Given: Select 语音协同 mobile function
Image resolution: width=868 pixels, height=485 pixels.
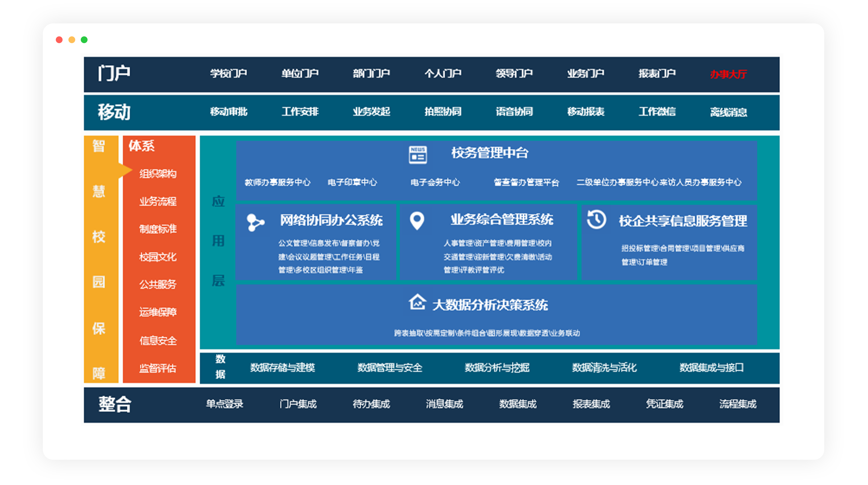Looking at the screenshot, I should click(515, 112).
